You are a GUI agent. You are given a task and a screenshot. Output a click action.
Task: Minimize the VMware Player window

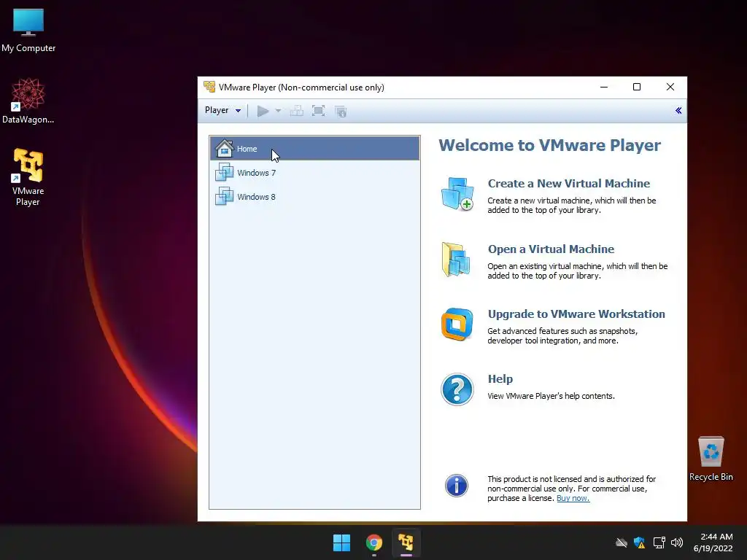pos(604,87)
